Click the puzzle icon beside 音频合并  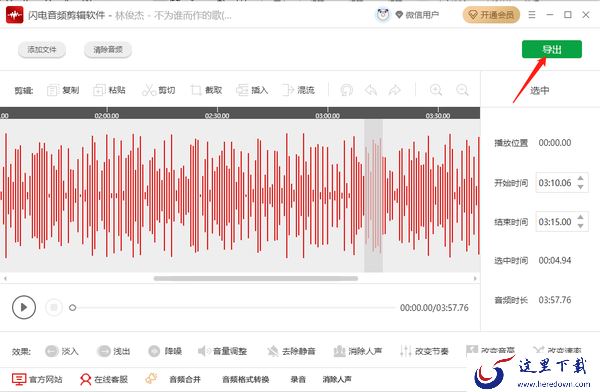[151, 379]
